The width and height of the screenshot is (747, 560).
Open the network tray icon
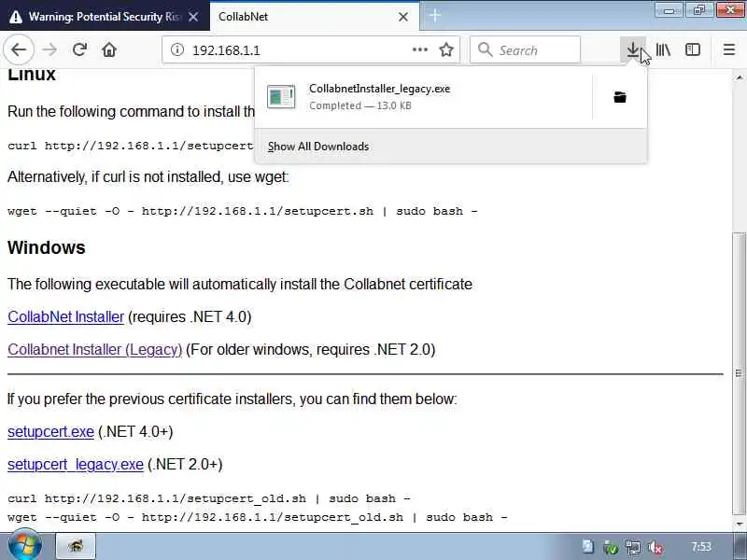[x=633, y=547]
